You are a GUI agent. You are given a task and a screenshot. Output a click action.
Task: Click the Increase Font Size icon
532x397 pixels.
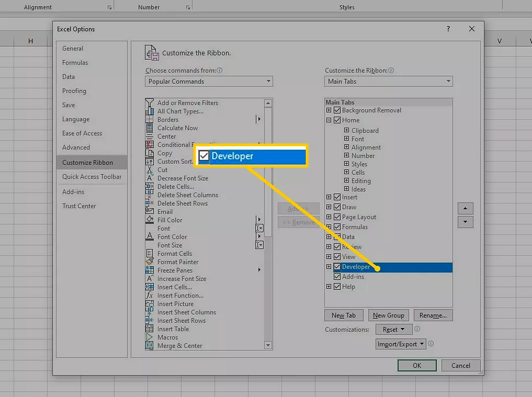pyautogui.click(x=149, y=279)
